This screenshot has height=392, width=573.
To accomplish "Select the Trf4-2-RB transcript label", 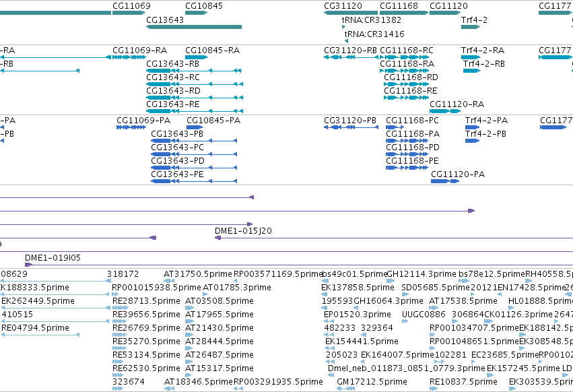I will point(484,63).
